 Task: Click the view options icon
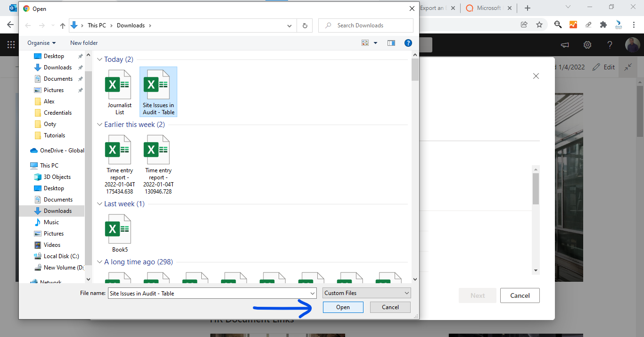click(364, 42)
